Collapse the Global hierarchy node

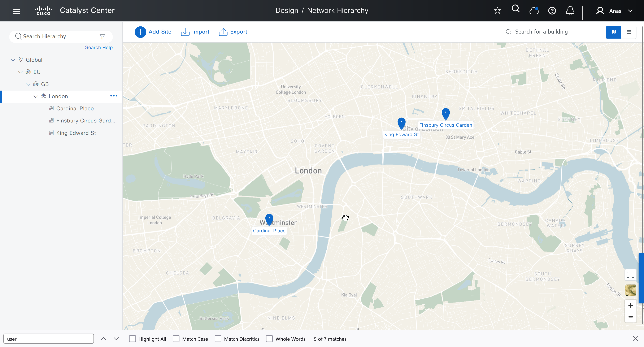13,60
